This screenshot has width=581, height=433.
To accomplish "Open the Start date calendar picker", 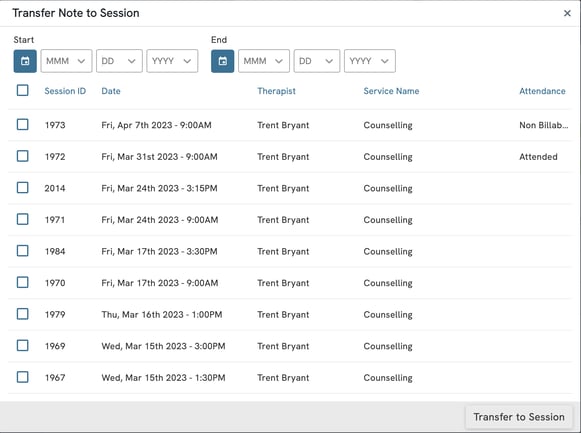I will 25,61.
